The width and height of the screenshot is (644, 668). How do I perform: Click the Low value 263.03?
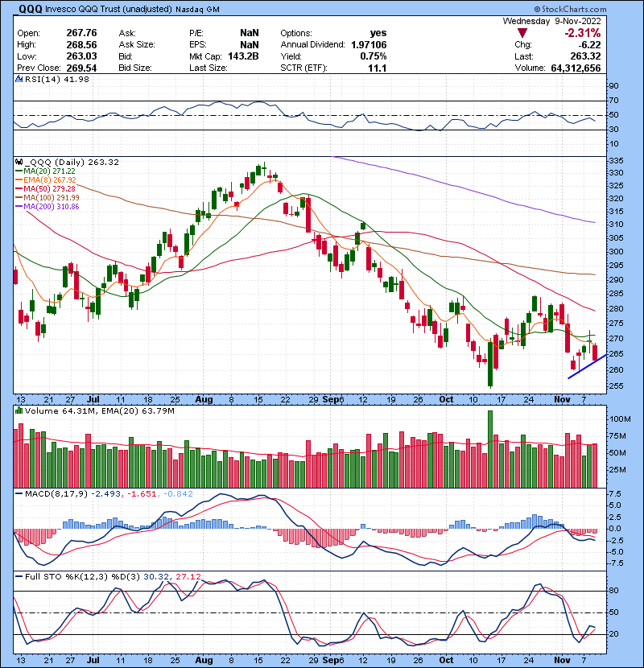[x=81, y=56]
